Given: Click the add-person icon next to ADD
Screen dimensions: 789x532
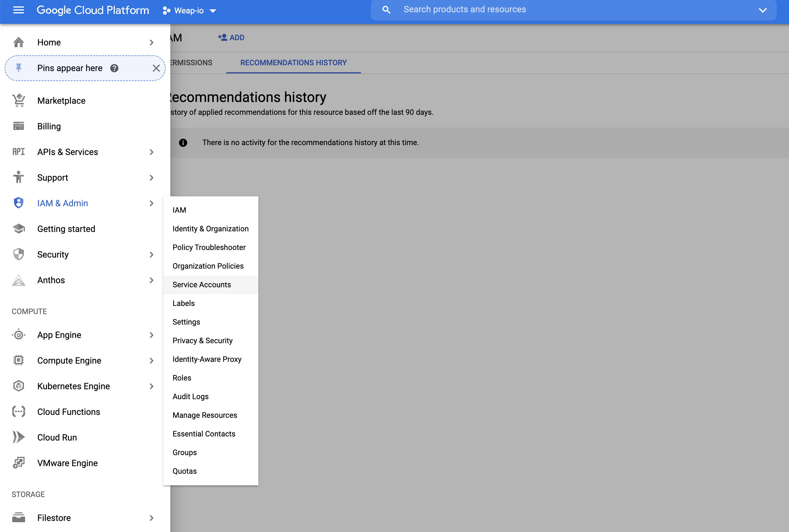Looking at the screenshot, I should (222, 37).
